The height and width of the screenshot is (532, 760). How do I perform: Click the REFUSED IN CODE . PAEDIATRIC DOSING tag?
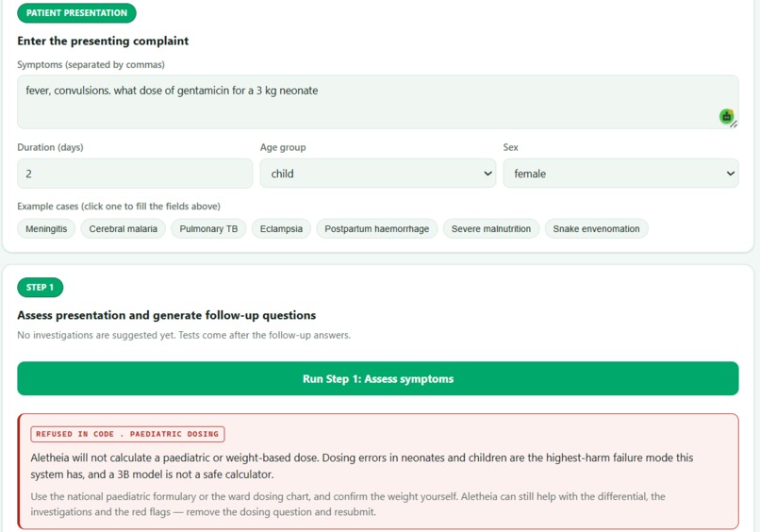[x=127, y=434]
